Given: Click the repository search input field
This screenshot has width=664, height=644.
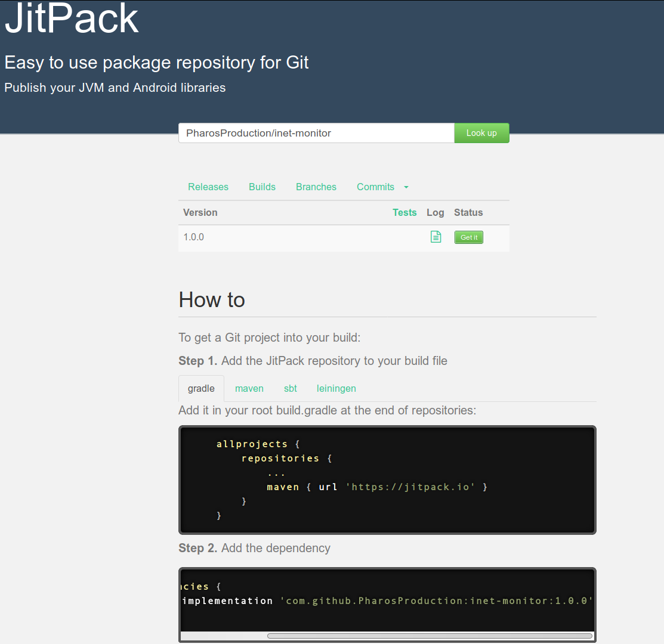Looking at the screenshot, I should click(316, 133).
